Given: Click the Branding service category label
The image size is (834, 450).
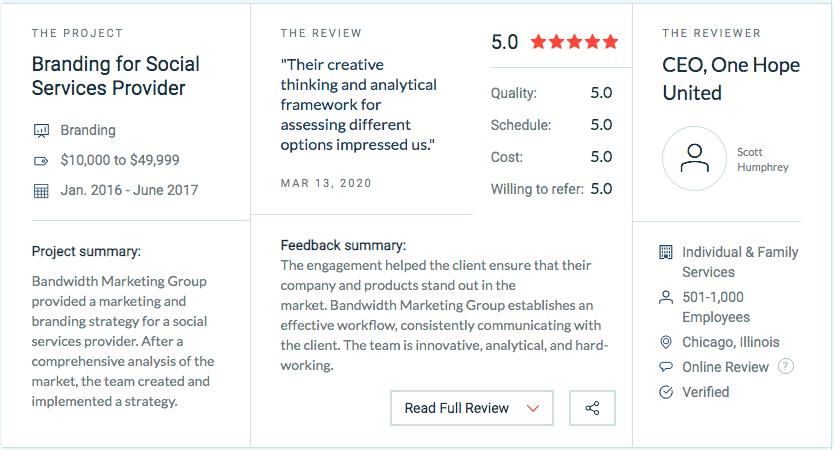Looking at the screenshot, I should [x=88, y=130].
